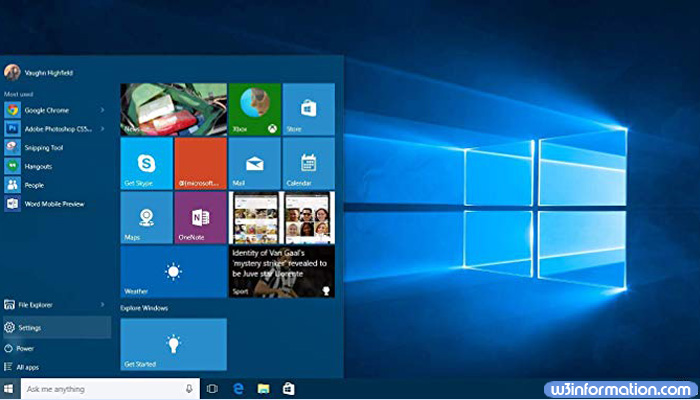The width and height of the screenshot is (700, 400).
Task: Open the Google Chrome app entry
Action: point(56,110)
